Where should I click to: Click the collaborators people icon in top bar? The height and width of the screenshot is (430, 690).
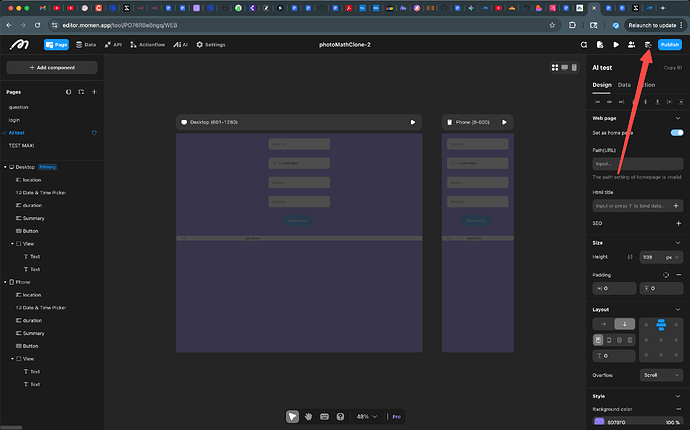[632, 45]
